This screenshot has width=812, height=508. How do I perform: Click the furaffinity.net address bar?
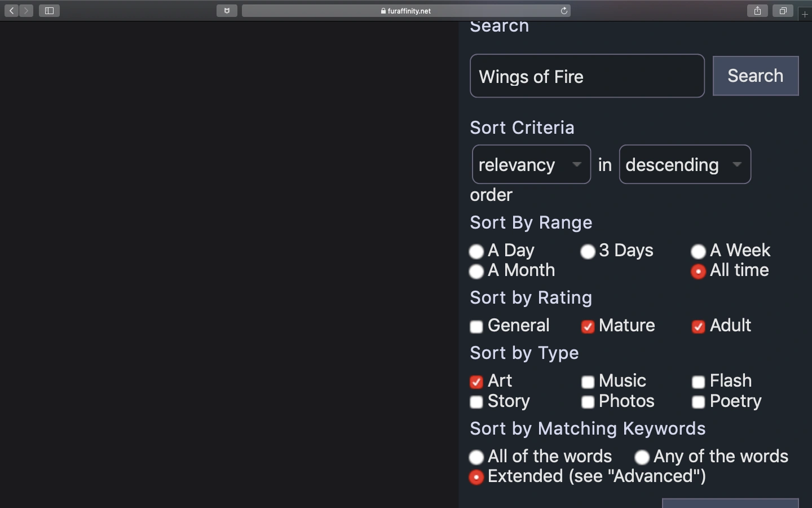[x=406, y=11]
